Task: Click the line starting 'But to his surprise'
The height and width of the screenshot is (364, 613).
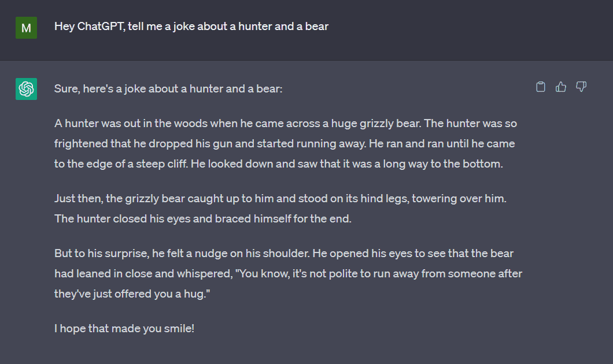Action: click(x=284, y=254)
